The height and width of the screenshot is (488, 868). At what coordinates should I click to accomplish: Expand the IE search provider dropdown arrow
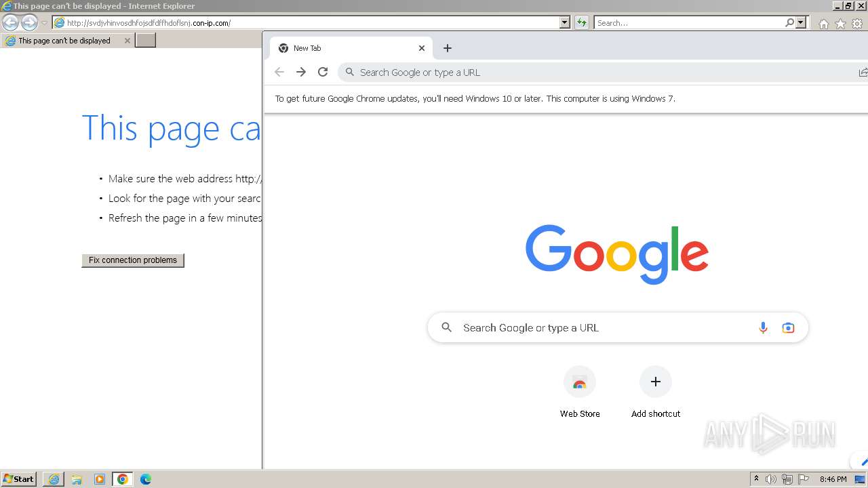coord(801,22)
